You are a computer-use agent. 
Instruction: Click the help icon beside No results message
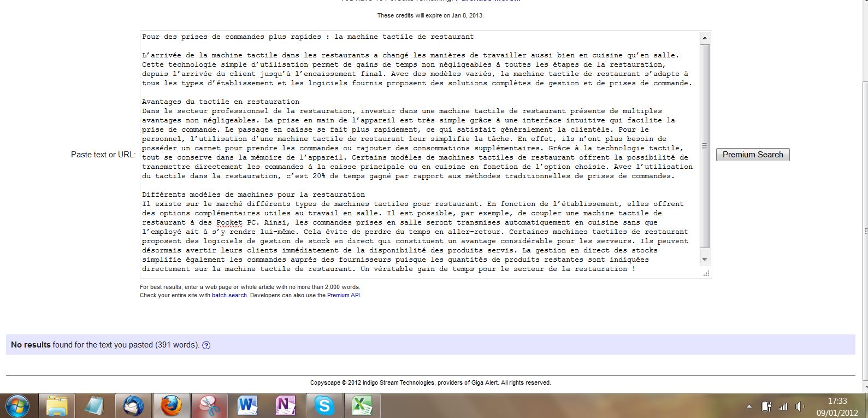206,345
